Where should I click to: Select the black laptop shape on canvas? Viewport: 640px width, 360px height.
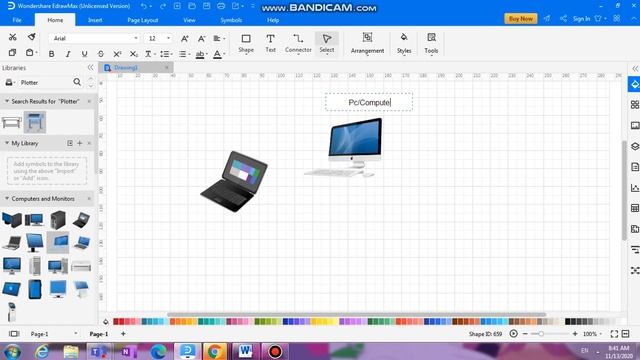click(x=234, y=181)
